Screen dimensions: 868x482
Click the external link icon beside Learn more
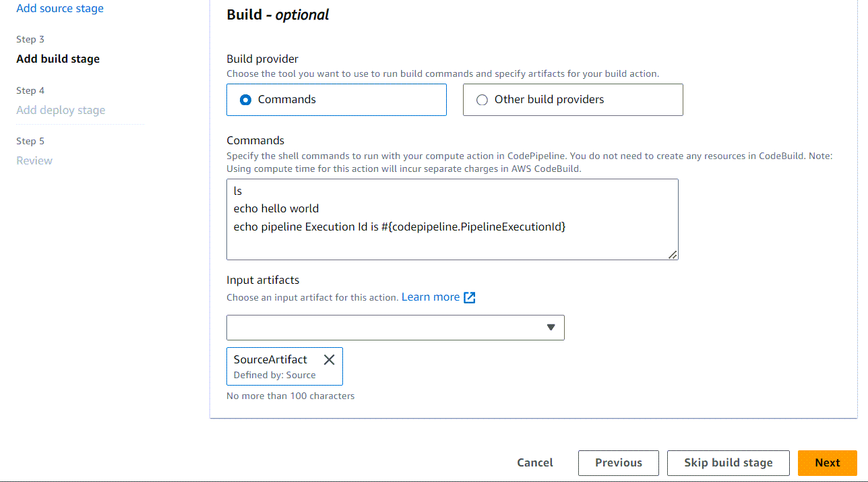coord(470,297)
